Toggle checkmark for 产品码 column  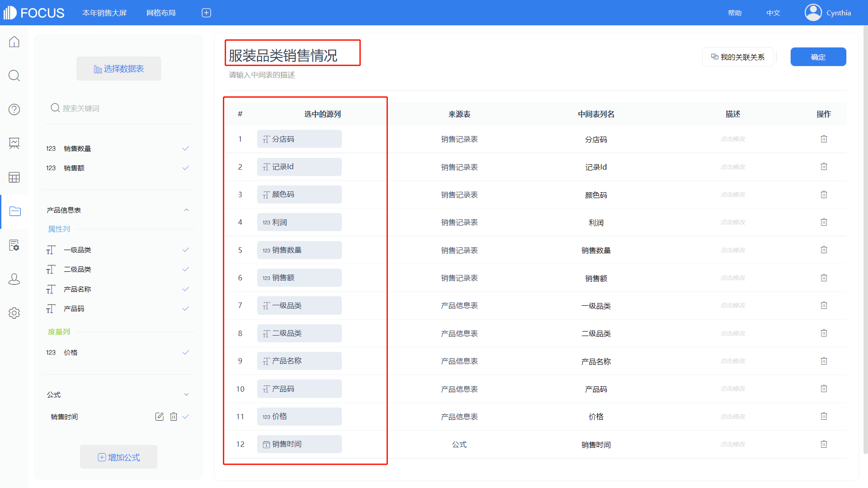pos(185,308)
